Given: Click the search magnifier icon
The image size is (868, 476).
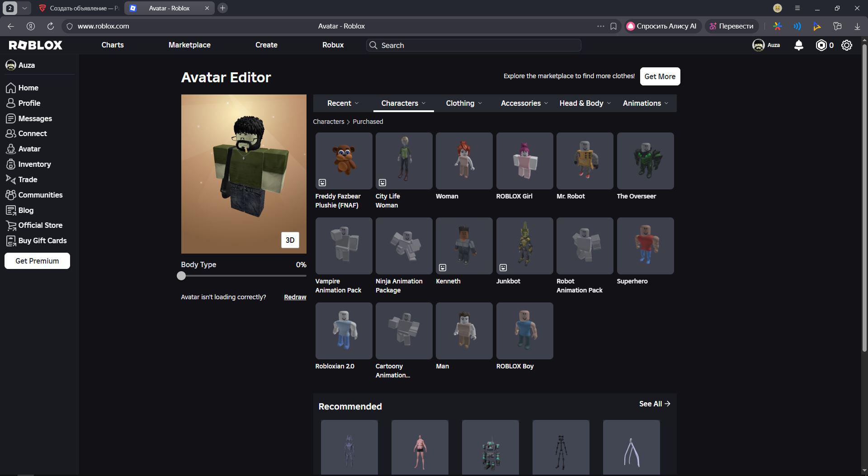Looking at the screenshot, I should 373,45.
